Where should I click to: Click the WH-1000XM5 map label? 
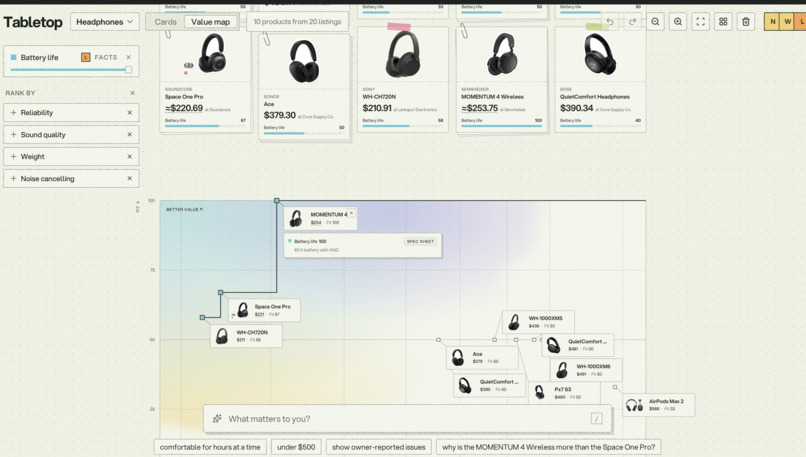coord(538,322)
